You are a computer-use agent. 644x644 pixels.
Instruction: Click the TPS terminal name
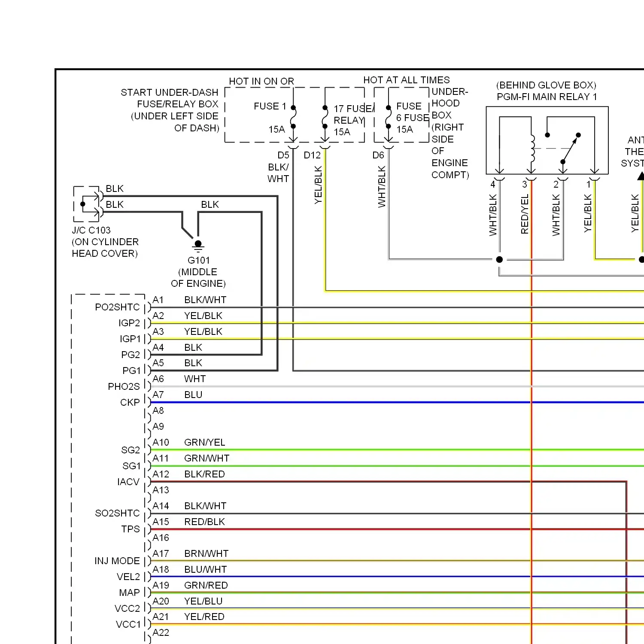click(x=131, y=529)
